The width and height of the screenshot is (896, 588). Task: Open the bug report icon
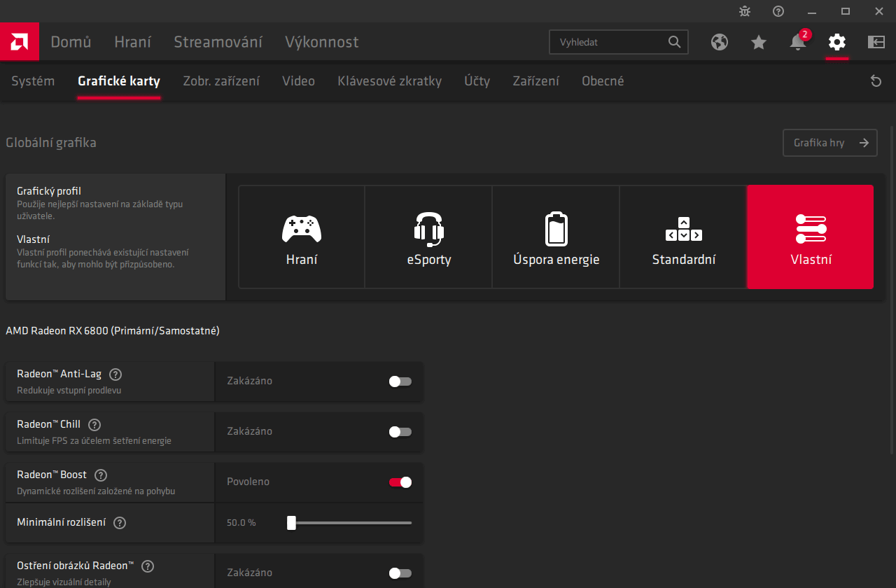click(x=745, y=11)
